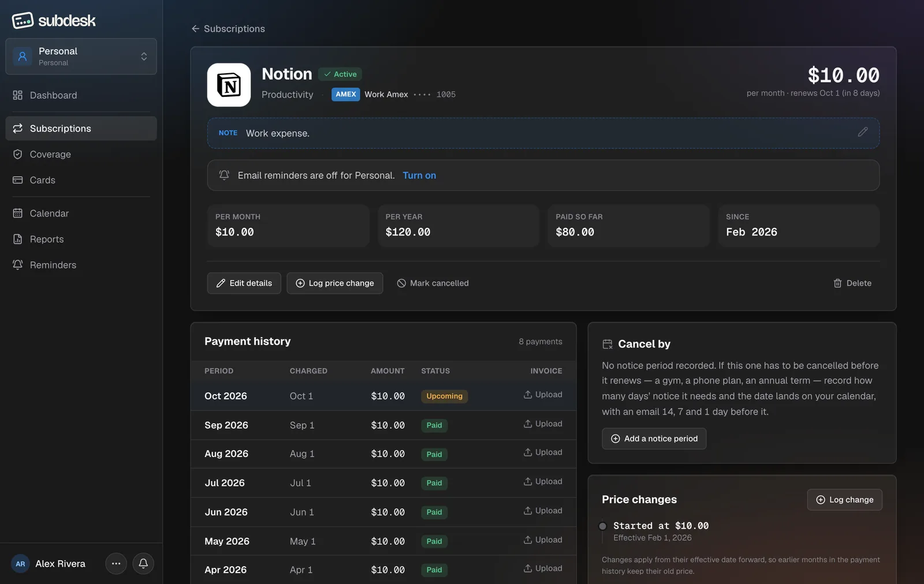The height and width of the screenshot is (584, 924).
Task: Upload invoice for Jul 2026
Action: [543, 481]
